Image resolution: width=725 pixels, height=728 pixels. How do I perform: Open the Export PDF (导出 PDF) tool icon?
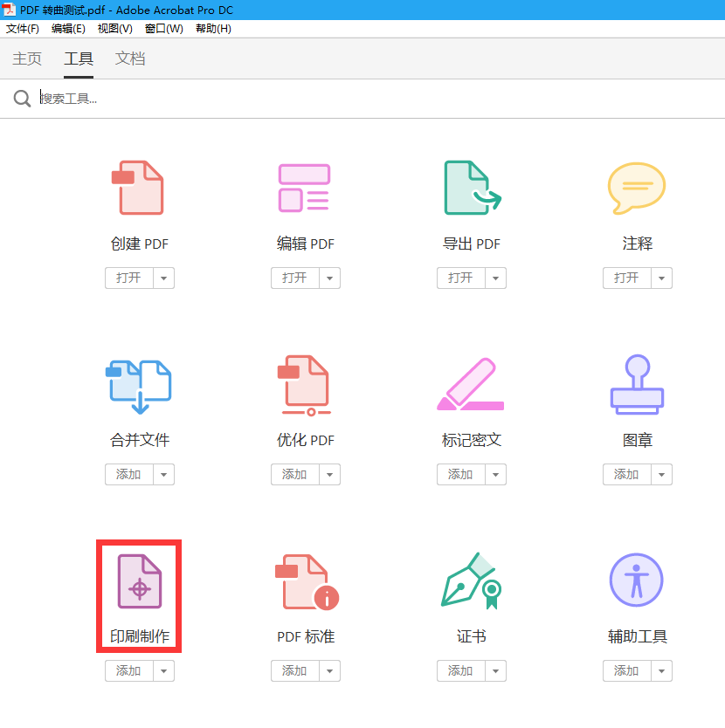pyautogui.click(x=473, y=188)
